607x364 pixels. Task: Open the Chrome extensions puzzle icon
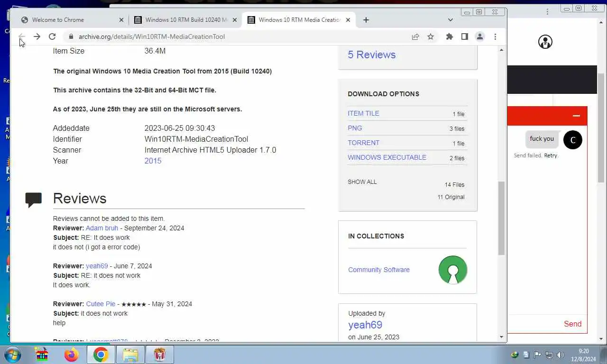(450, 36)
